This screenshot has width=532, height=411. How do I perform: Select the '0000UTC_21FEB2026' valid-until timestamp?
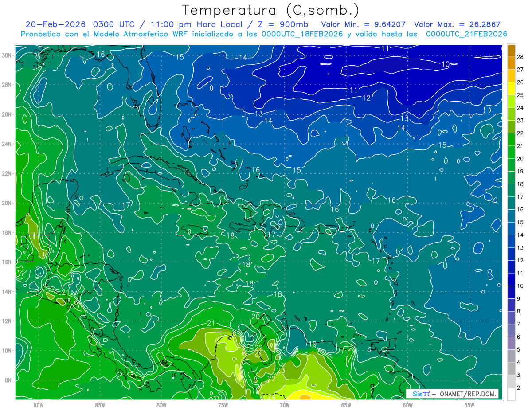pyautogui.click(x=466, y=34)
